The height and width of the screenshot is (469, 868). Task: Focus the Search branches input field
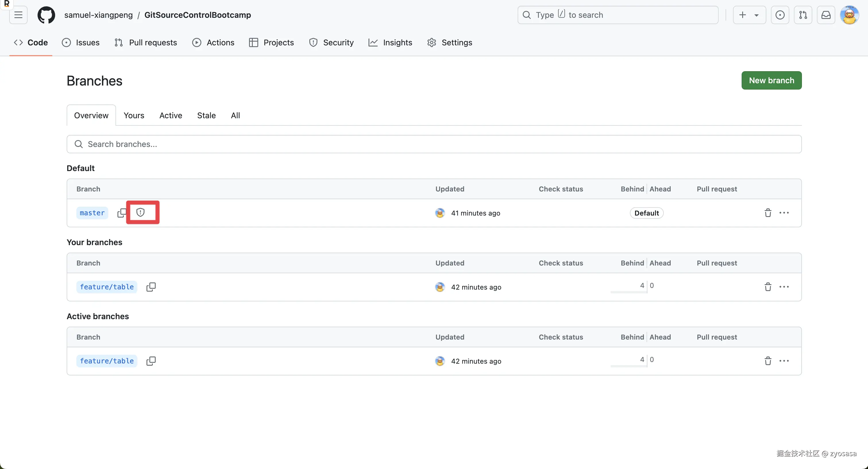(x=434, y=144)
